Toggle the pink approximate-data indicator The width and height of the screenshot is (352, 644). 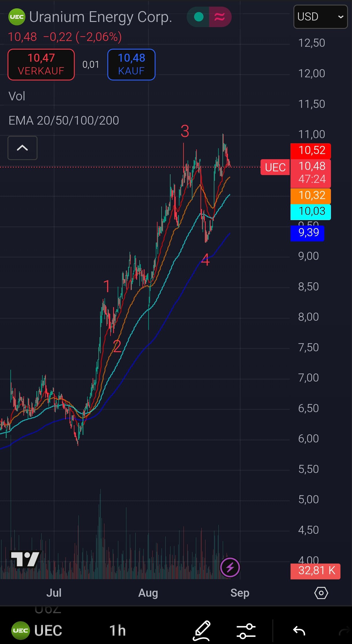(220, 17)
